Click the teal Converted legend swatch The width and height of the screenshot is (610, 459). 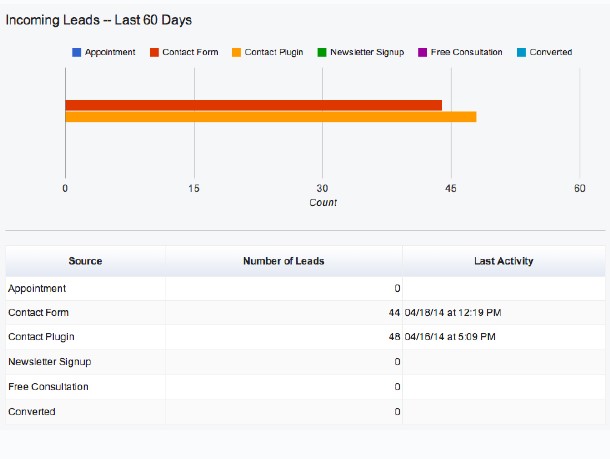click(521, 52)
